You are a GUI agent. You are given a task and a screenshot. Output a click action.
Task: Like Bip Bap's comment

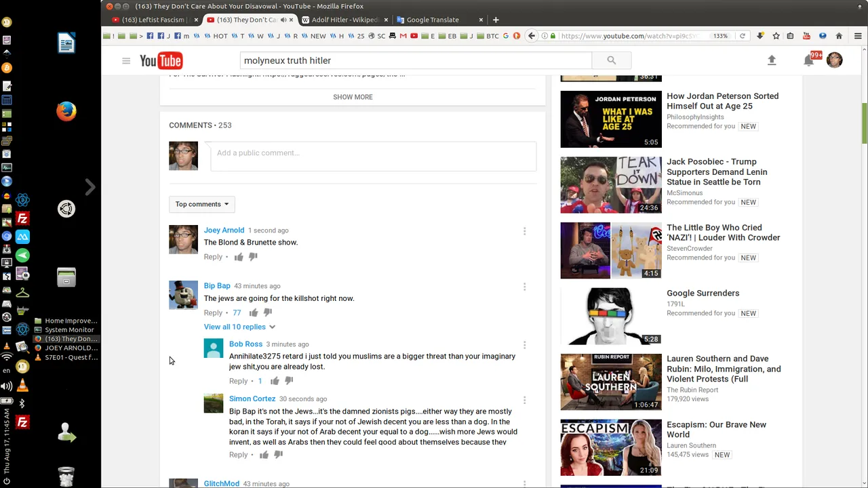coord(254,312)
